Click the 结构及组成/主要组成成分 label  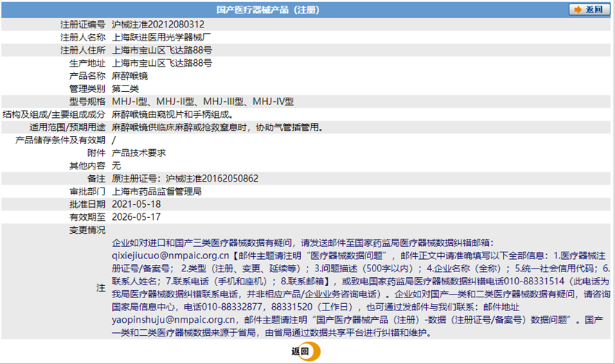click(x=54, y=114)
